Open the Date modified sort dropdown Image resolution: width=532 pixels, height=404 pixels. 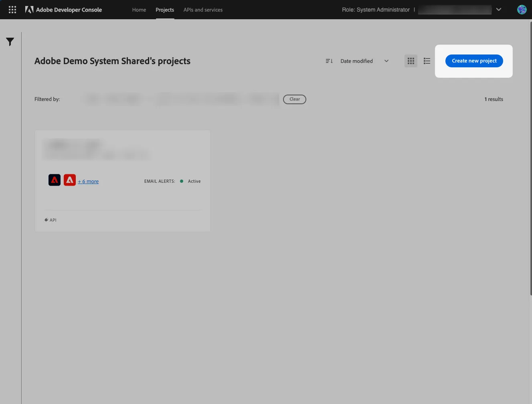click(364, 61)
